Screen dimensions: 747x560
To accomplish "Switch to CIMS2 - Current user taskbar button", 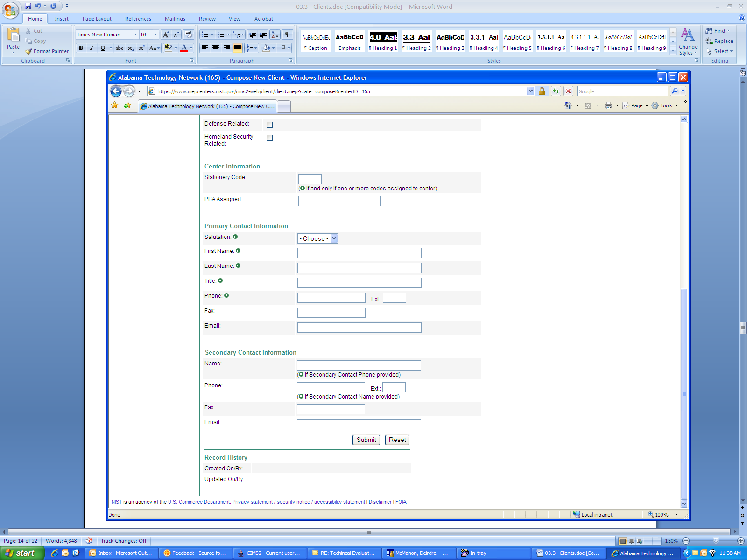I will [269, 553].
